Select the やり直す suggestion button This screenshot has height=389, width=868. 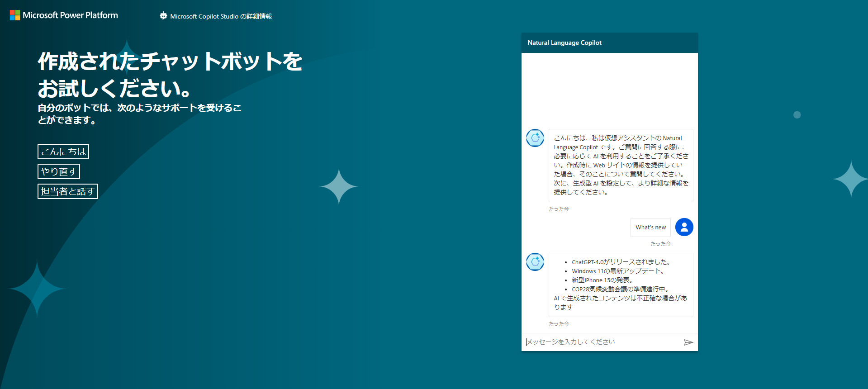point(59,171)
